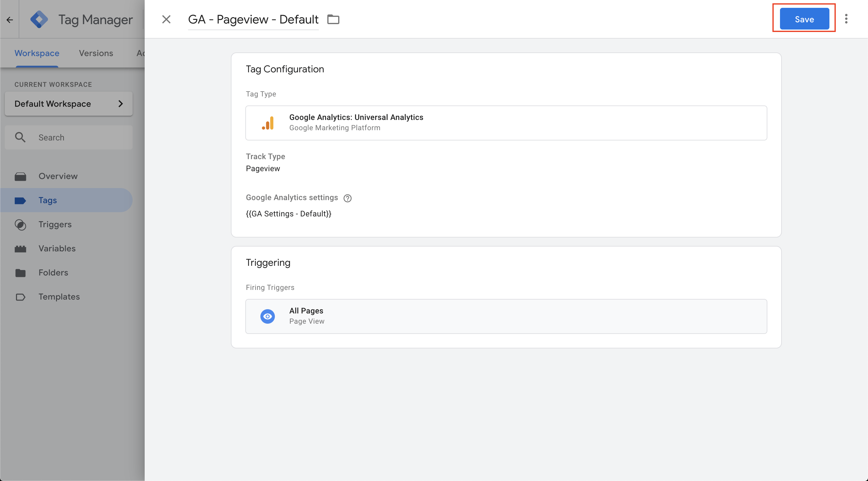
Task: Click the workspace Search field
Action: (81, 137)
